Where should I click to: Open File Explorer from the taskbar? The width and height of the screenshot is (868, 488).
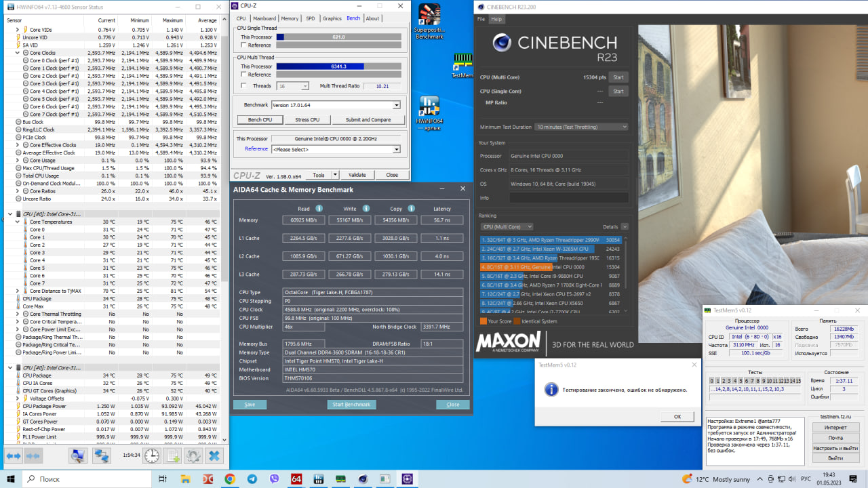pyautogui.click(x=185, y=479)
